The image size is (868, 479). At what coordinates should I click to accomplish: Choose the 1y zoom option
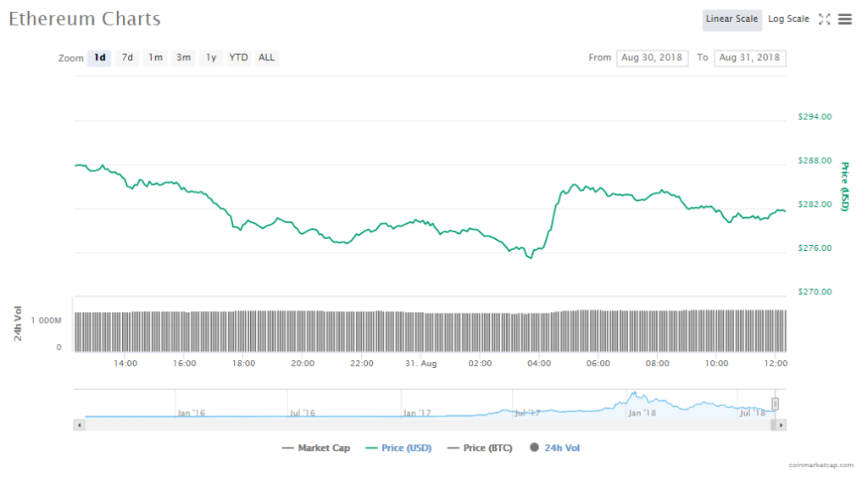click(x=211, y=58)
